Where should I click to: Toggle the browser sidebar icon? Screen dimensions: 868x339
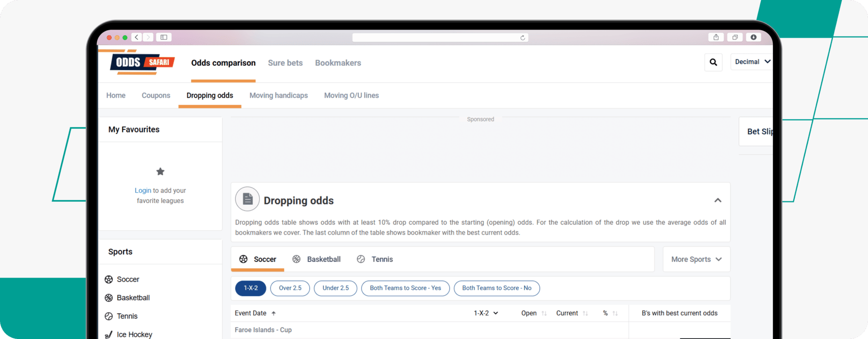click(164, 37)
